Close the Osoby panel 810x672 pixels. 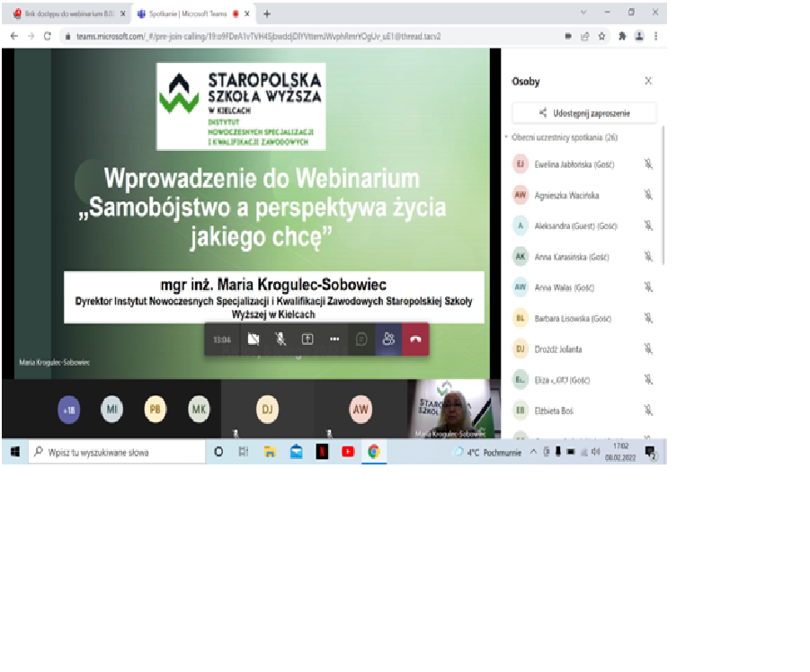tap(648, 81)
